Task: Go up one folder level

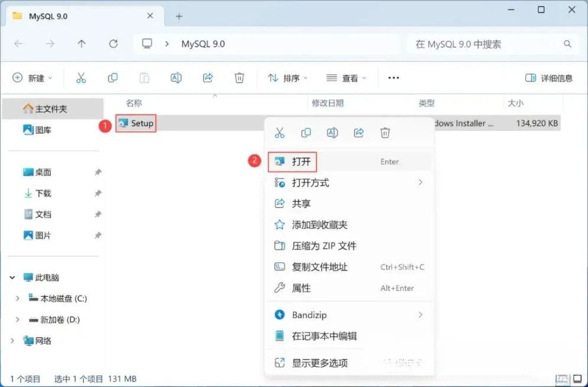Action: coord(81,44)
